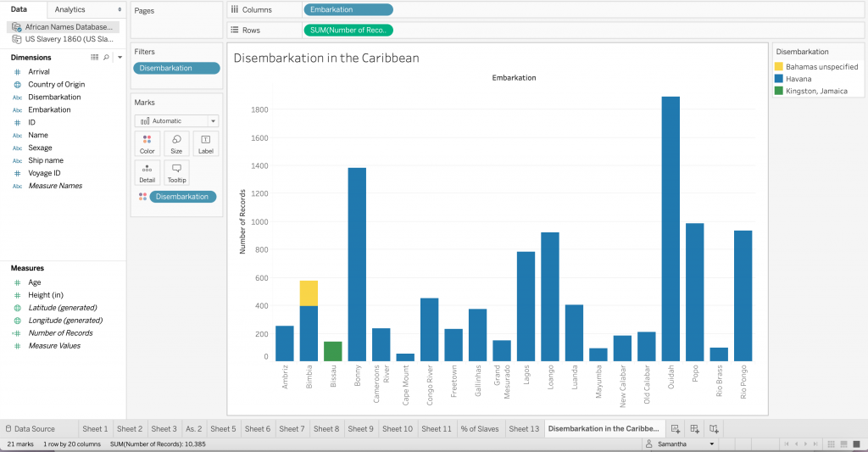This screenshot has width=868, height=452.
Task: Add a new worksheet using the tab icon
Action: pos(676,429)
